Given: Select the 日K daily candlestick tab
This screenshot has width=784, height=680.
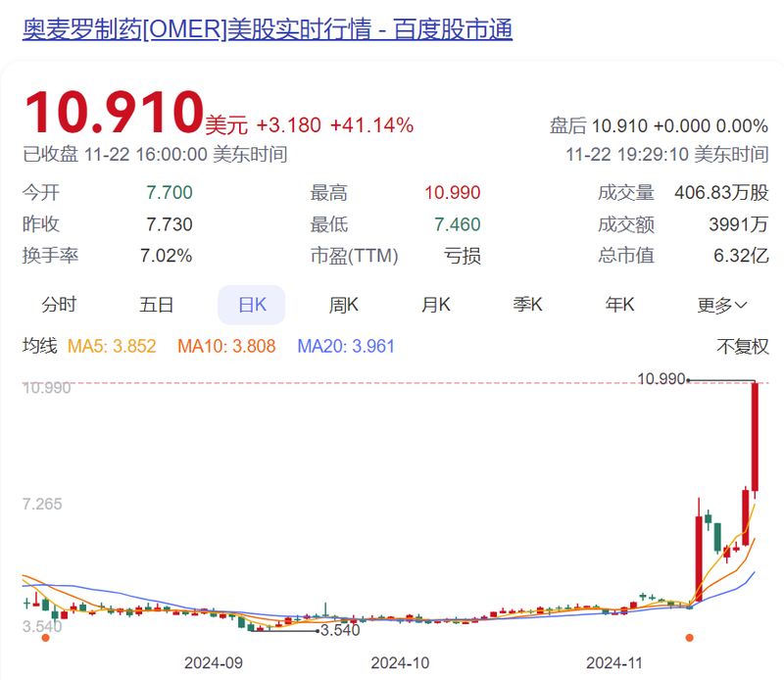Looking at the screenshot, I should point(252,305).
